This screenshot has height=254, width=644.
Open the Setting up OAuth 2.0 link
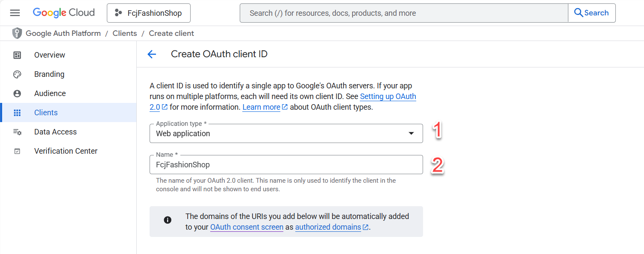pyautogui.click(x=388, y=96)
